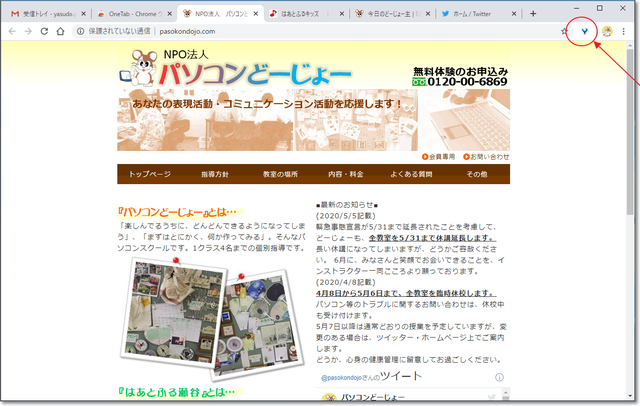
Task: Open トップページ in the site navigation
Action: click(149, 174)
